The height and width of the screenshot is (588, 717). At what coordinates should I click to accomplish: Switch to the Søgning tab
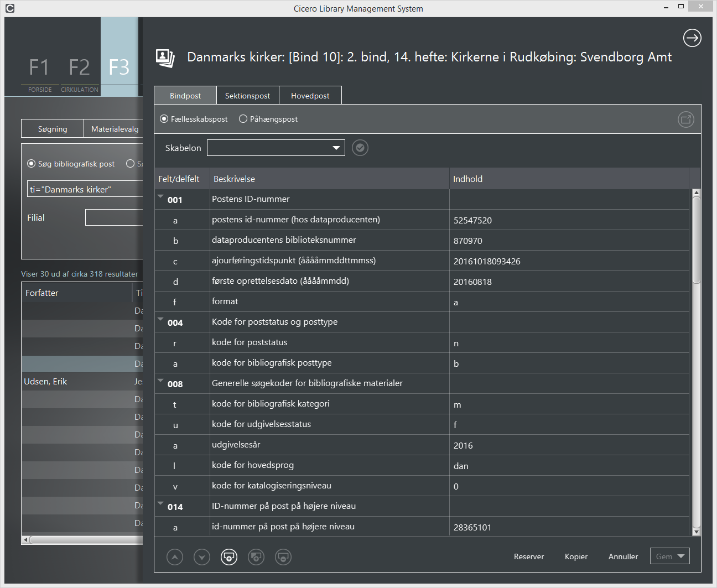click(x=53, y=129)
